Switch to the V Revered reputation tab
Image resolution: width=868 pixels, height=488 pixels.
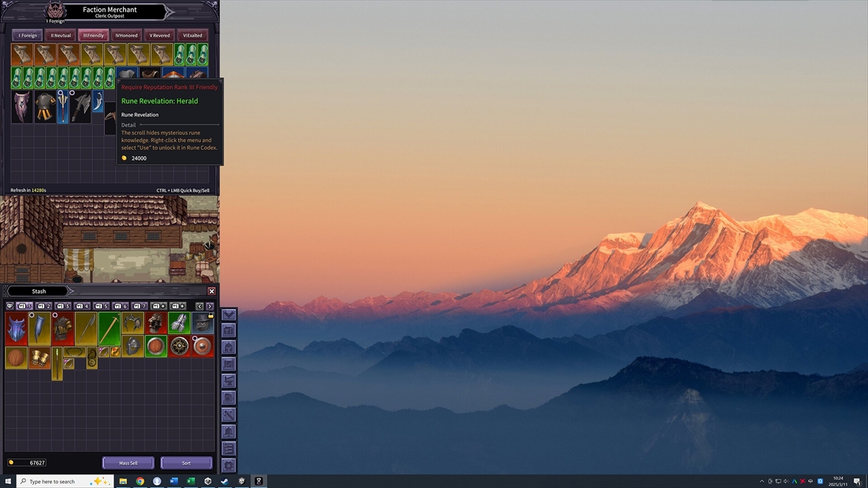point(159,35)
